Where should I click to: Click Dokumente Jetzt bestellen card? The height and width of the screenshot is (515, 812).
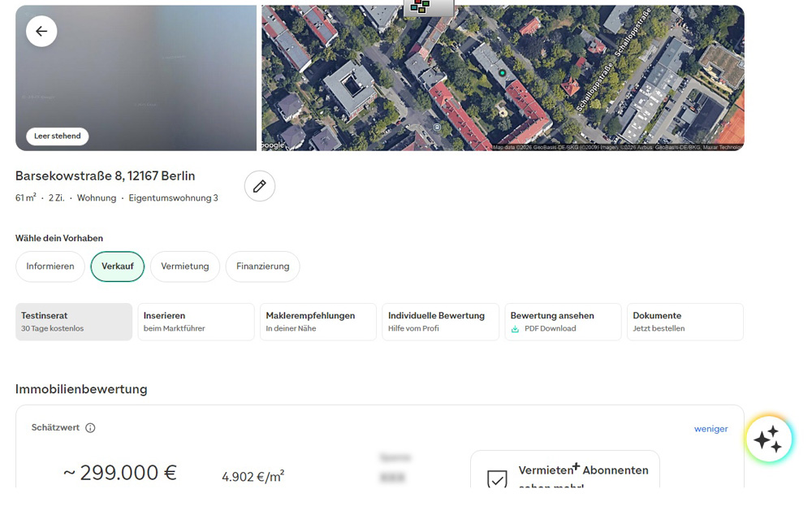pyautogui.click(x=685, y=322)
